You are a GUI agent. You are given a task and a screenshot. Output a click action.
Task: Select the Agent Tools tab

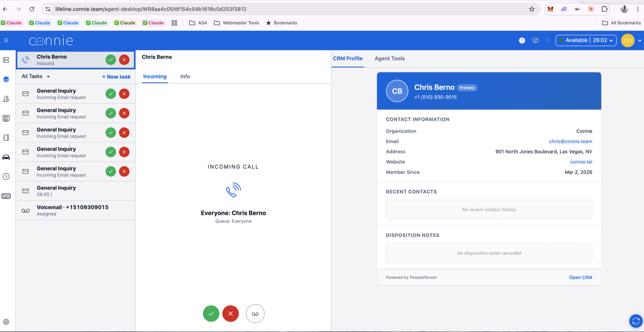(390, 58)
